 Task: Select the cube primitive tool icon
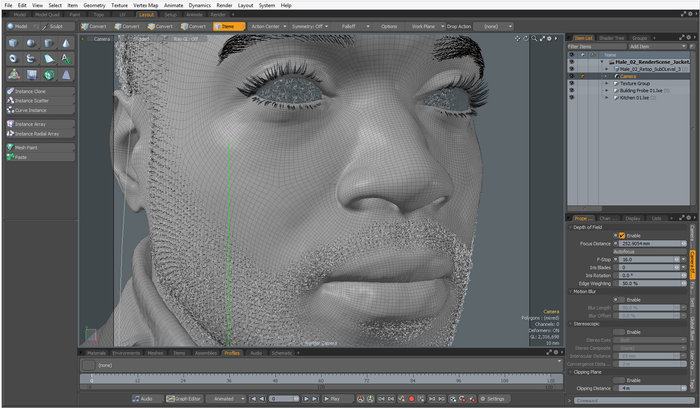(x=13, y=43)
